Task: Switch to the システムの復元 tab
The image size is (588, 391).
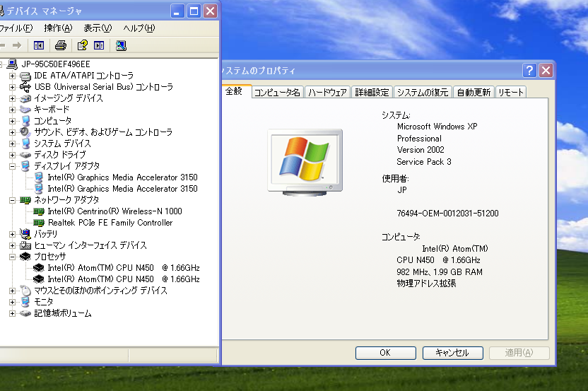Action: [423, 93]
